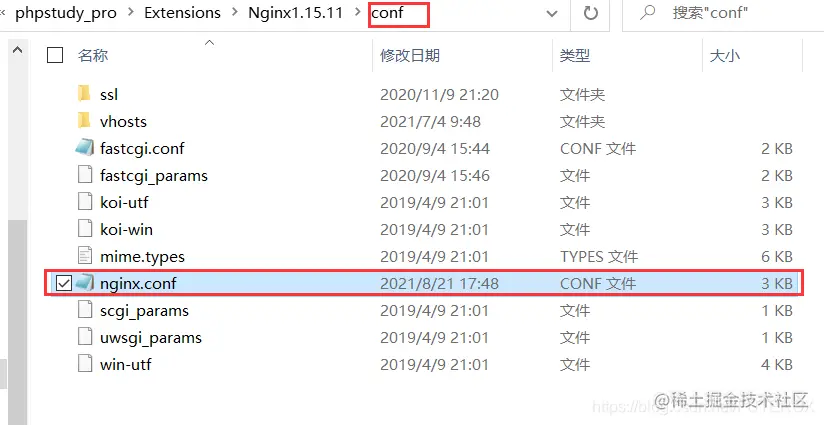This screenshot has height=425, width=824.
Task: Open the address bar history dropdown
Action: (552, 14)
